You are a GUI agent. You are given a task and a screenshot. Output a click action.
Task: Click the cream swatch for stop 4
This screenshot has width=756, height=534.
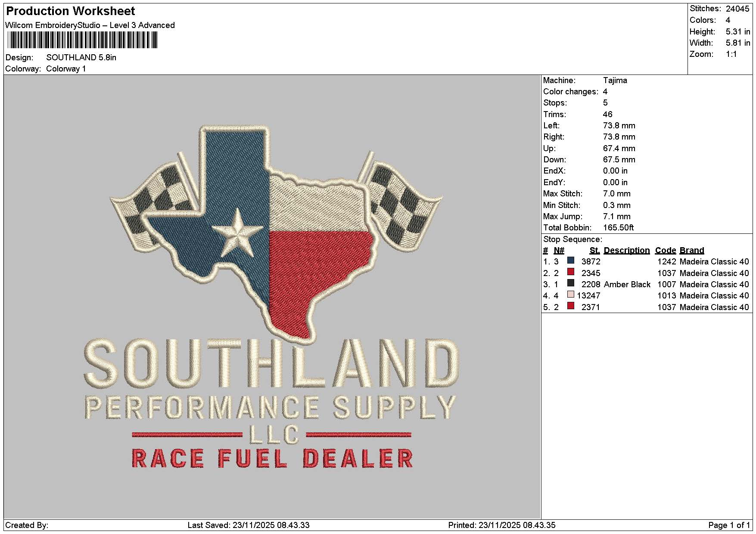point(571,295)
